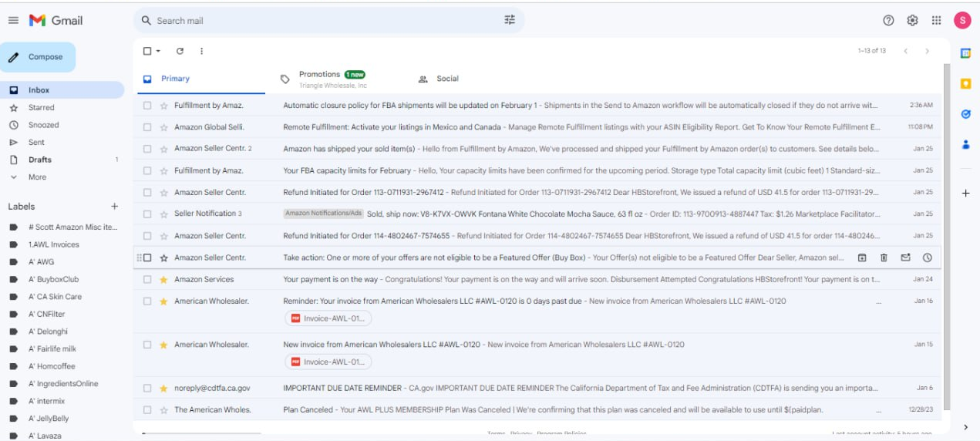Switch to the Promotions tab

332,79
